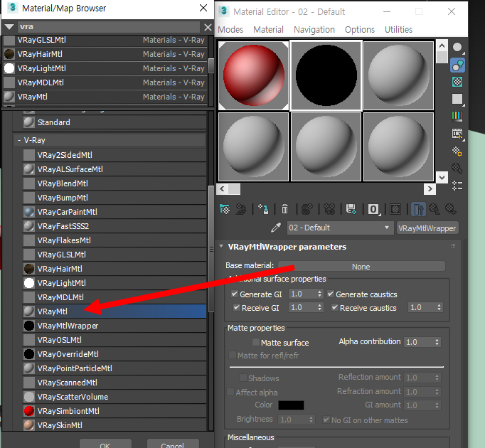Click Go to Parent icon
The image size is (485, 448).
[435, 210]
